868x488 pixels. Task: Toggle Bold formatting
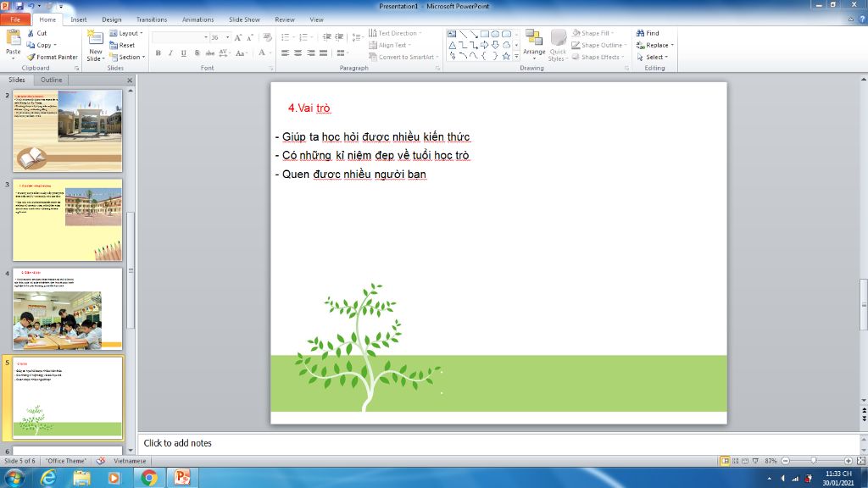159,53
